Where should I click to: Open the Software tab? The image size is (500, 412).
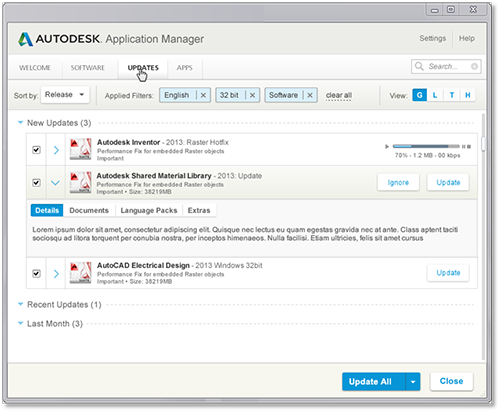click(88, 68)
